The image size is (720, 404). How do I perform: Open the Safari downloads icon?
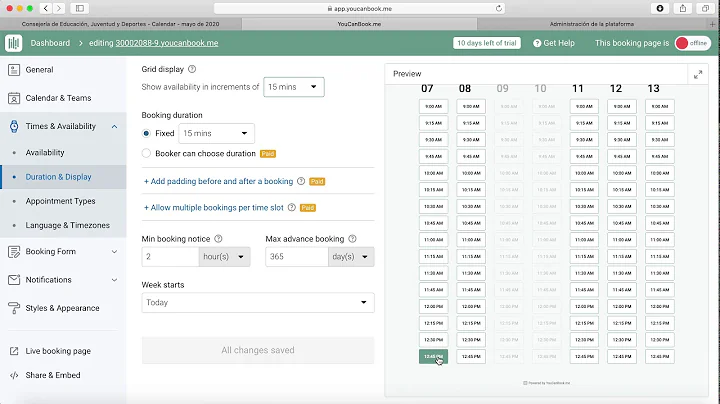[660, 8]
